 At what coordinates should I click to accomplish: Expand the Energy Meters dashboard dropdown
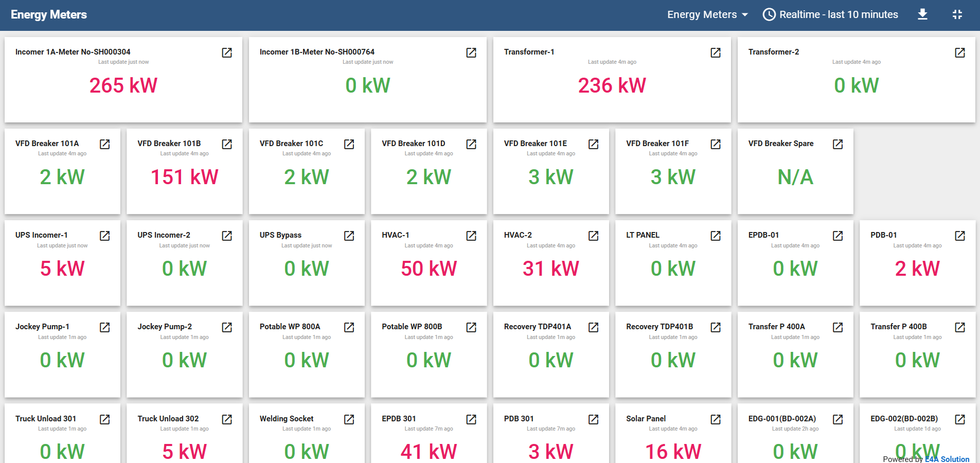click(x=707, y=14)
